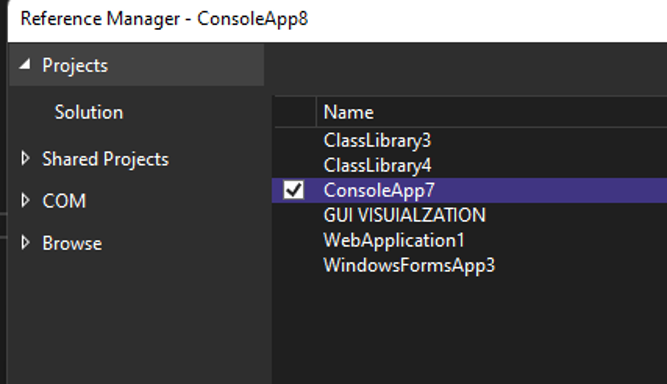Select the Browse category
Viewport: 667px width, 384px height.
pyautogui.click(x=72, y=244)
